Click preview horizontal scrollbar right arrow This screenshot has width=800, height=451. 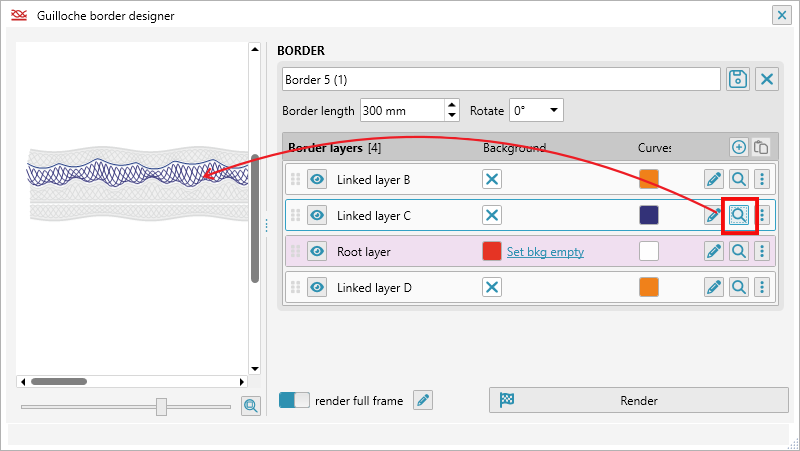[x=242, y=381]
